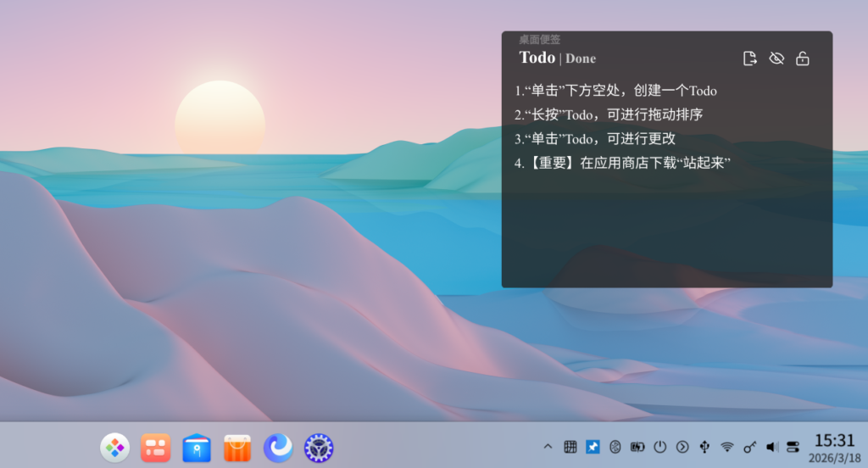868x468 pixels.
Task: Click the first todo item about creating a Todo
Action: (615, 91)
